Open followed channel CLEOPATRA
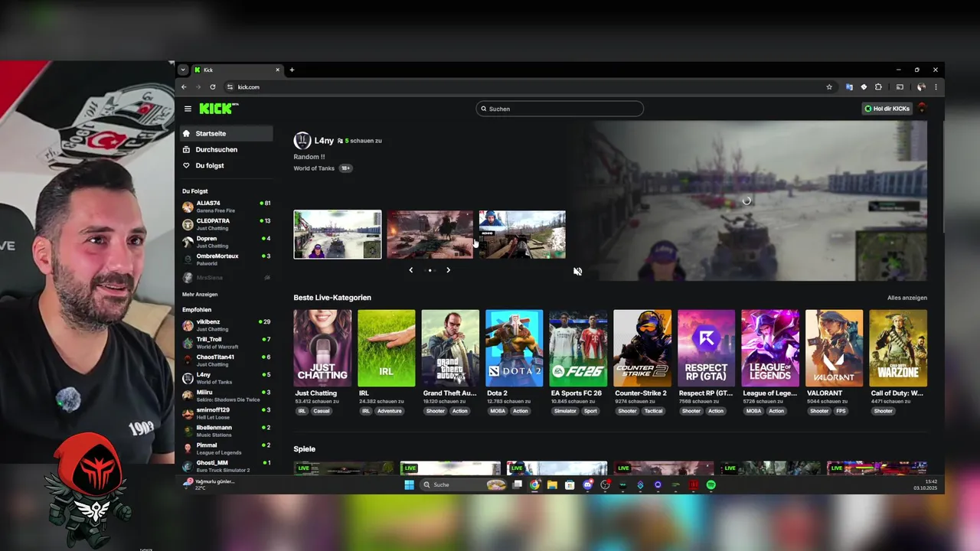This screenshot has width=980, height=551. coord(226,224)
